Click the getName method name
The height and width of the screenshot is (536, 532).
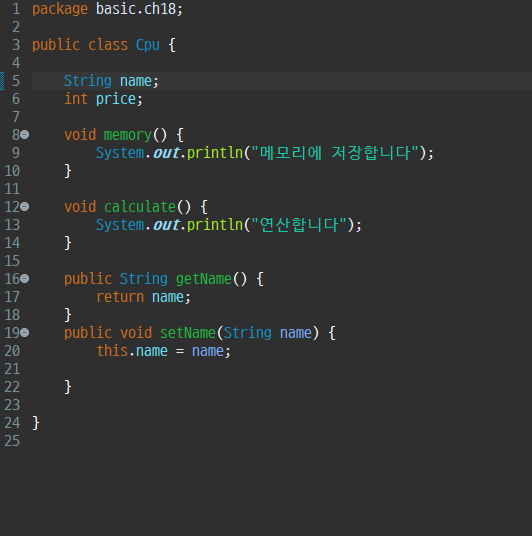pos(204,279)
